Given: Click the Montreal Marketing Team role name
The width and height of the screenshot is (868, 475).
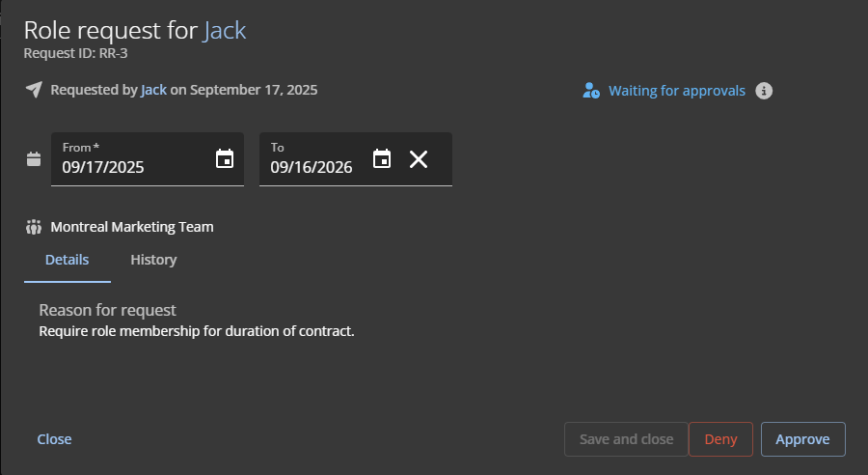Looking at the screenshot, I should click(x=132, y=228).
